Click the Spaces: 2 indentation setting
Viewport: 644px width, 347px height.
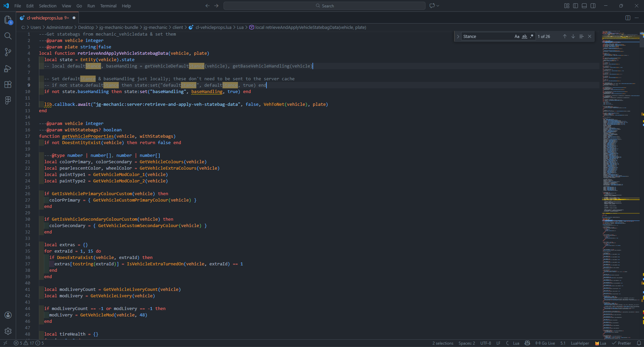(466, 343)
